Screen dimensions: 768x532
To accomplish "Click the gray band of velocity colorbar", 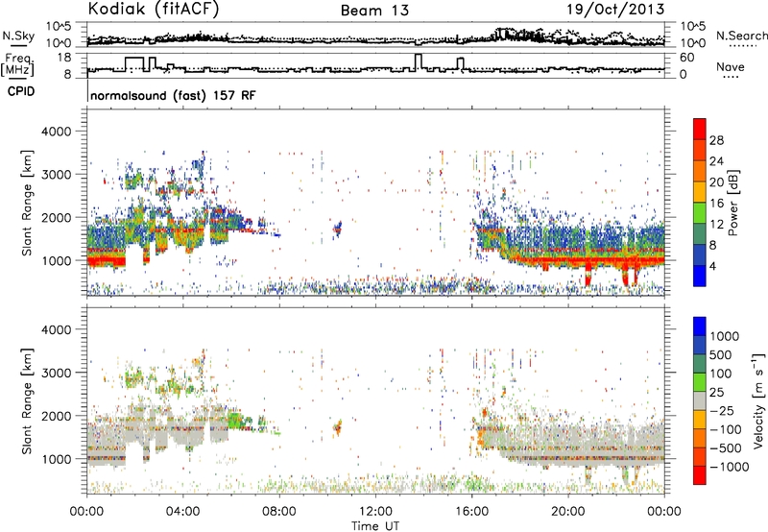I will point(700,401).
